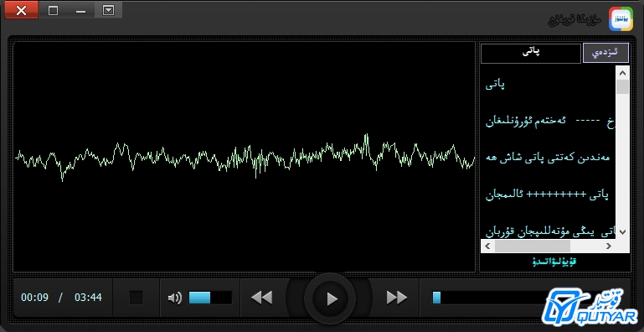The height and width of the screenshot is (332, 644).
Task: Stop playback with the square button
Action: pos(136,298)
